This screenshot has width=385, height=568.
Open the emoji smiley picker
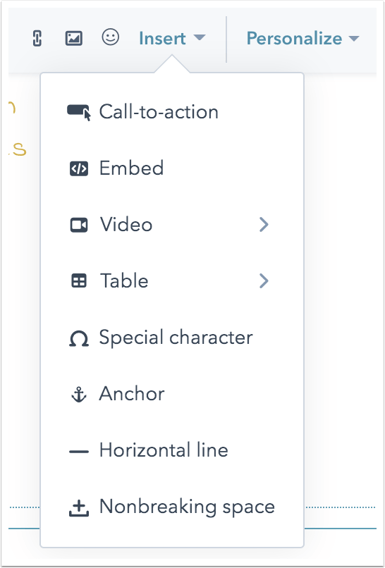click(110, 37)
